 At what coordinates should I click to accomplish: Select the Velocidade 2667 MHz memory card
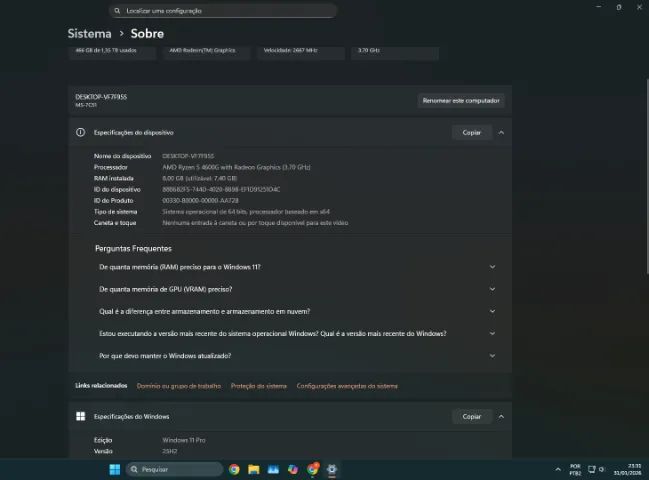tap(300, 53)
